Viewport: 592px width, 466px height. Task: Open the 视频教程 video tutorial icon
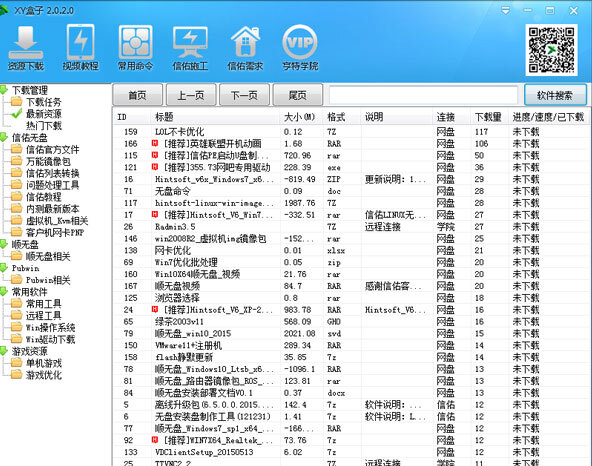80,48
